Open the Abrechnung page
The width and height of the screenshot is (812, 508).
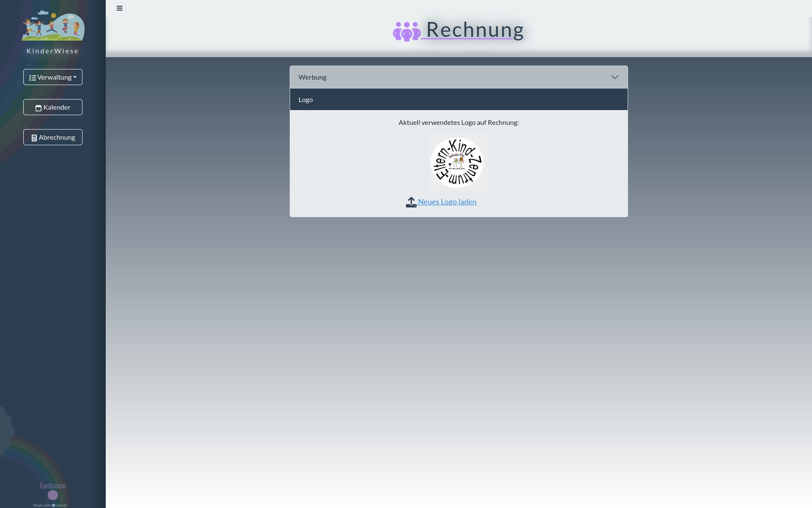point(53,137)
